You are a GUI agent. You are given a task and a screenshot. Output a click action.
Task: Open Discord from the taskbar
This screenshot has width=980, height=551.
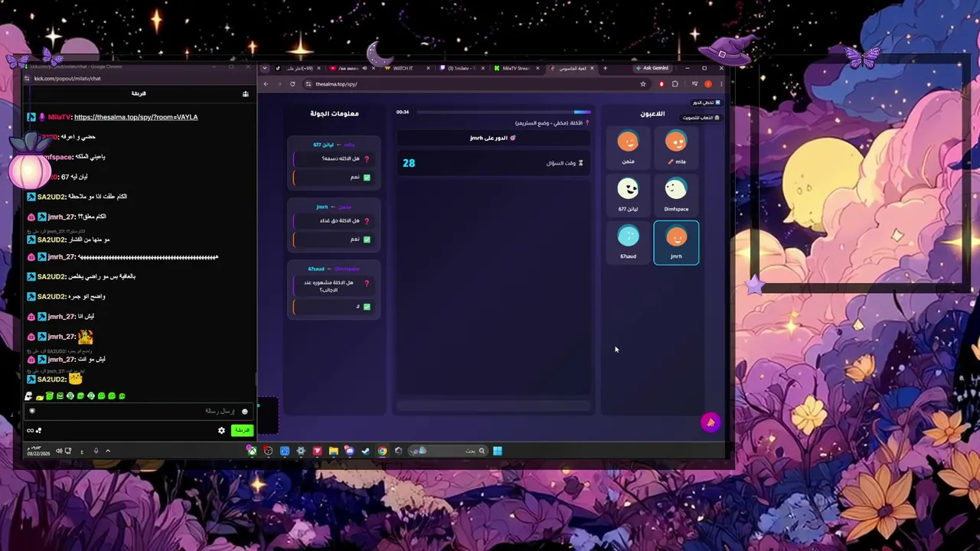(349, 451)
